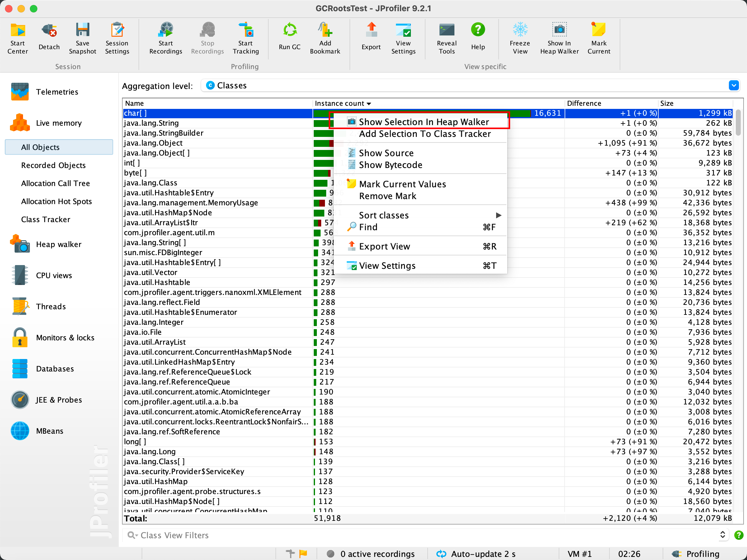The height and width of the screenshot is (560, 747).
Task: Expand the Aggregation level dropdown
Action: [x=734, y=86]
